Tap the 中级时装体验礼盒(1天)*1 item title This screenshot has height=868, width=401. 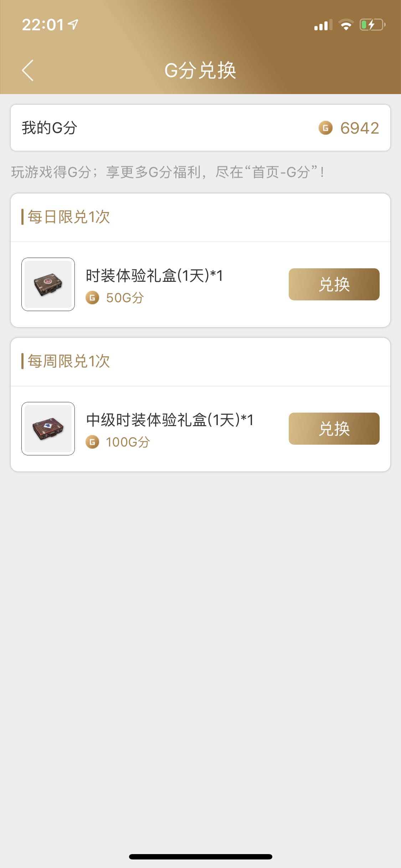pyautogui.click(x=170, y=420)
